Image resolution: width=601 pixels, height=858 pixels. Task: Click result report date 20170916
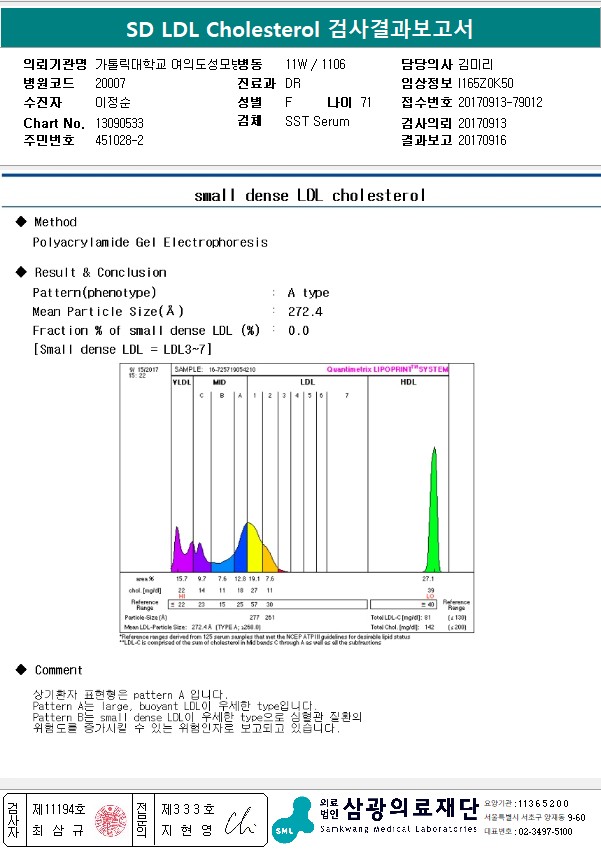click(482, 141)
